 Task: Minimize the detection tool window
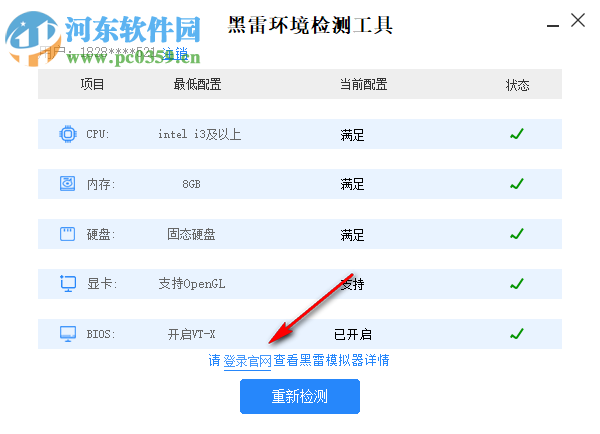click(x=553, y=25)
